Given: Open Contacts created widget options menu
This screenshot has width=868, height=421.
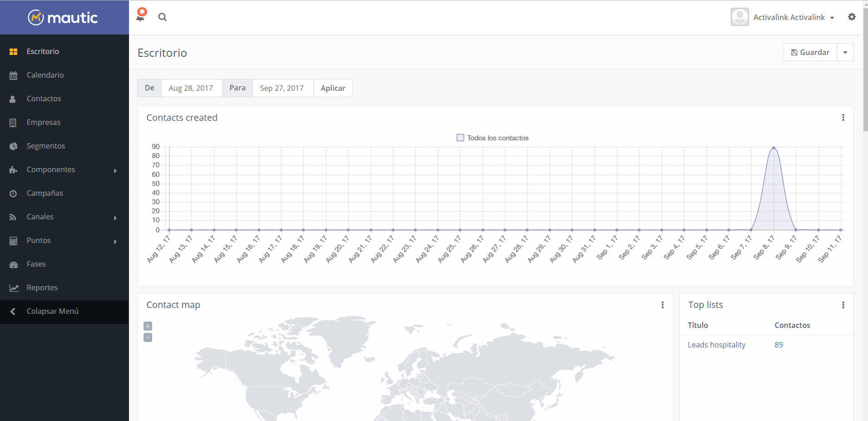Looking at the screenshot, I should (843, 118).
